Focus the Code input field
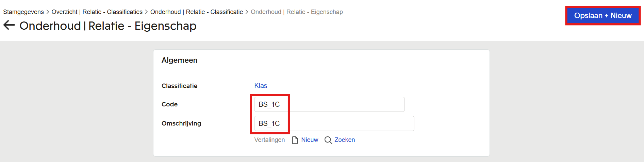The image size is (644, 162). pyautogui.click(x=329, y=104)
